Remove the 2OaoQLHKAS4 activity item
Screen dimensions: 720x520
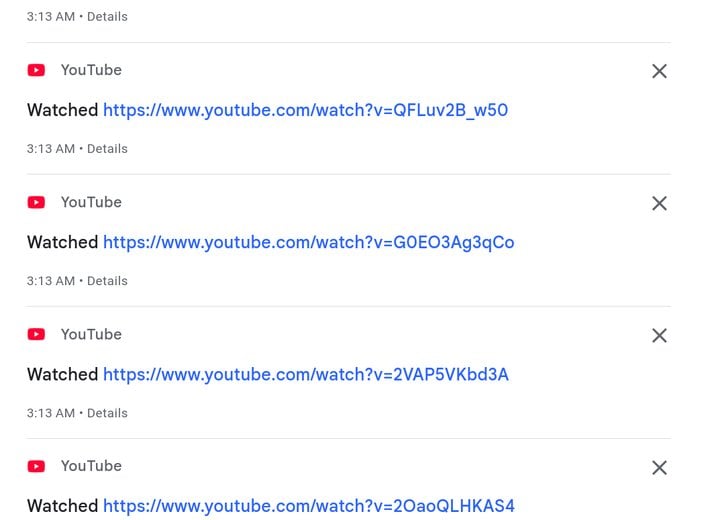659,468
